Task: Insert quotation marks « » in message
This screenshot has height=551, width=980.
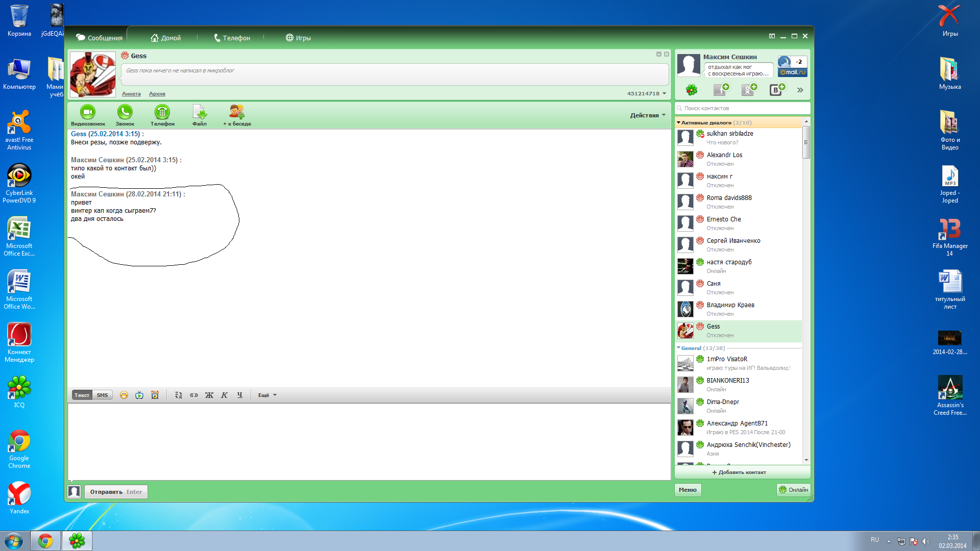Action: 194,395
